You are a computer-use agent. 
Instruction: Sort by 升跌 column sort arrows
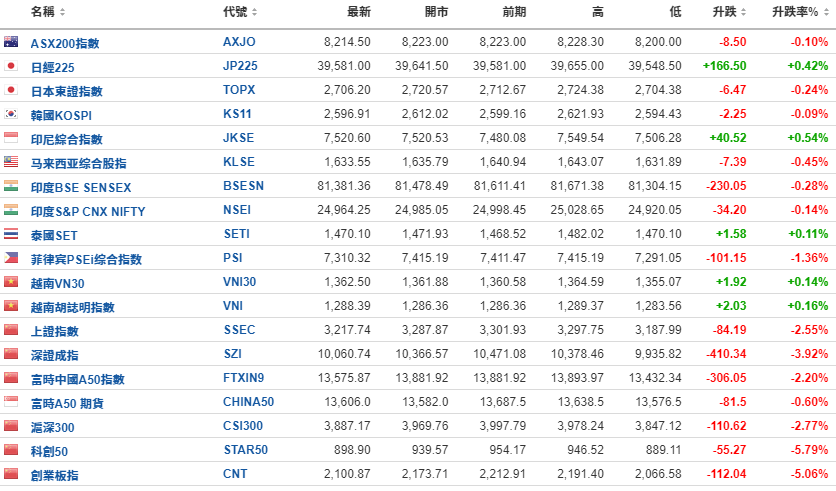(x=743, y=12)
